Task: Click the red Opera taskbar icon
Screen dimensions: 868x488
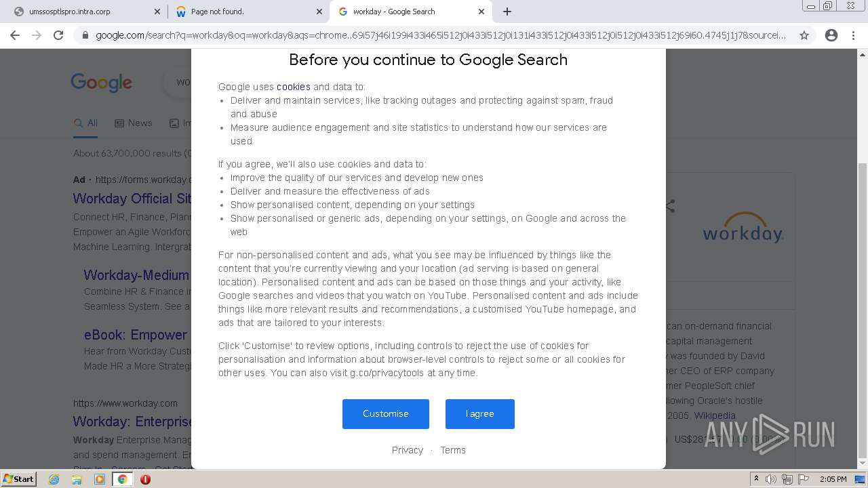Action: [x=145, y=479]
